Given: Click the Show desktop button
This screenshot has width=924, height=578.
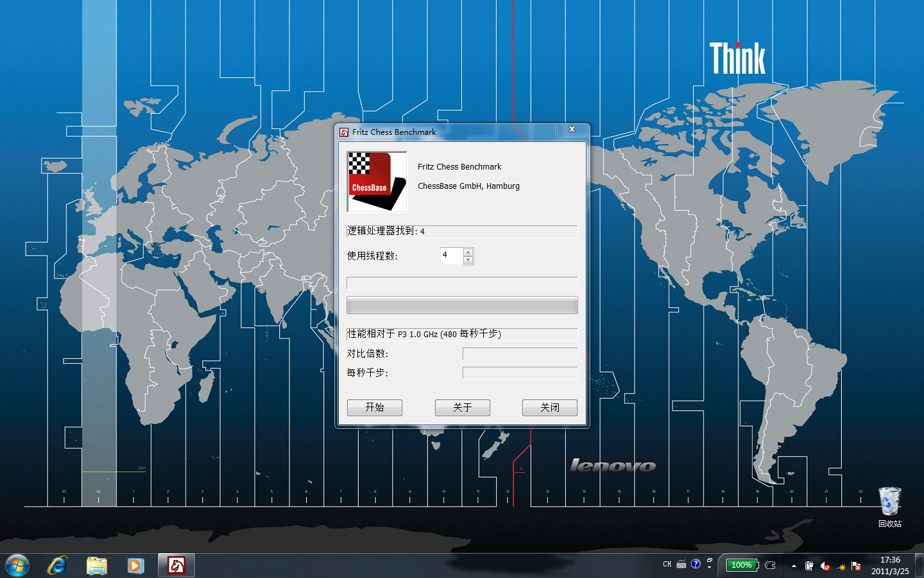Looking at the screenshot, I should tap(920, 565).
